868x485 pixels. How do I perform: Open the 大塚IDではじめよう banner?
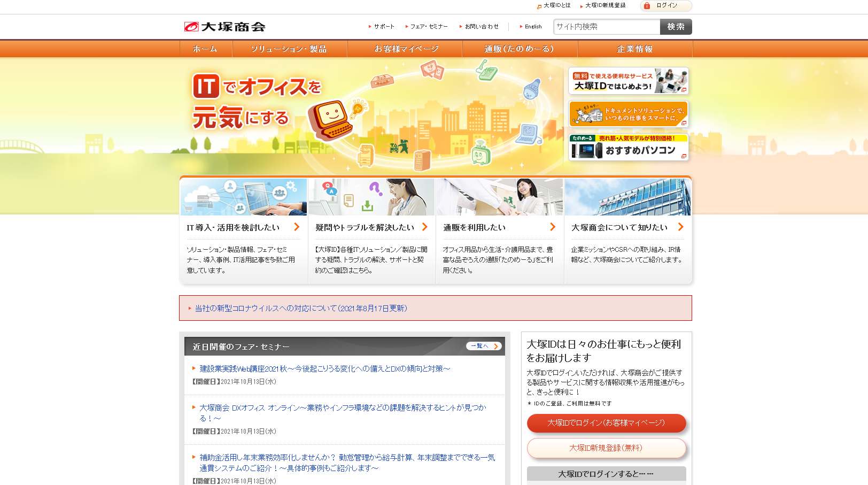pos(628,81)
